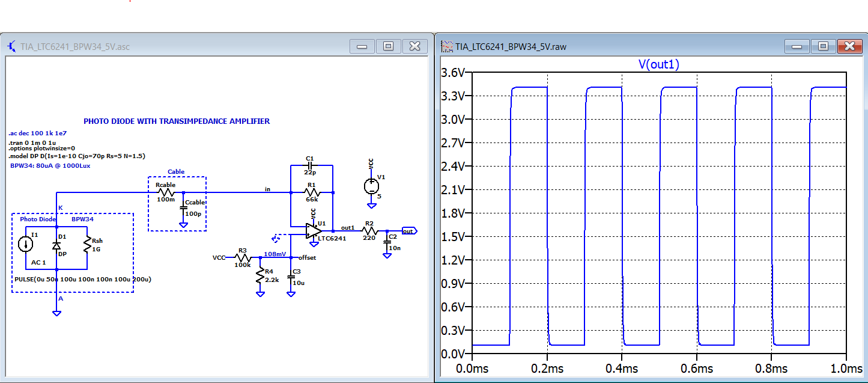The width and height of the screenshot is (868, 383).
Task: Select resistor R3 100k
Action: coord(243,257)
